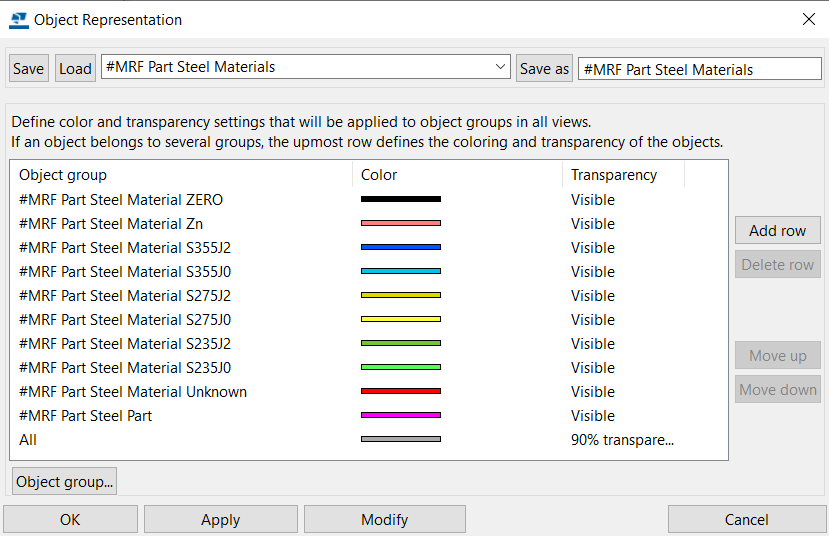This screenshot has width=829, height=536.
Task: Click the black color swatch for ZERO
Action: [x=401, y=199]
